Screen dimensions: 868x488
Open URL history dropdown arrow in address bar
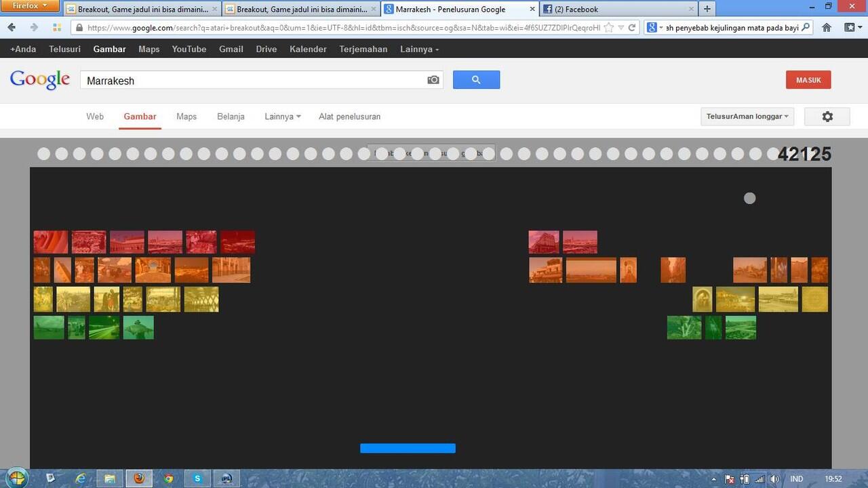(620, 28)
